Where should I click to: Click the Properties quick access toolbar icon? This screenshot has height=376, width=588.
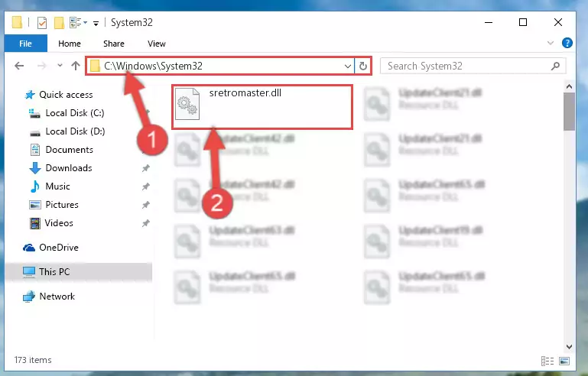click(x=42, y=23)
